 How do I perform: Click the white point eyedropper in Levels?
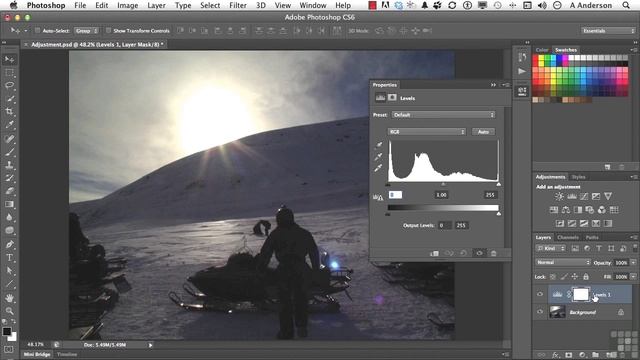(379, 168)
